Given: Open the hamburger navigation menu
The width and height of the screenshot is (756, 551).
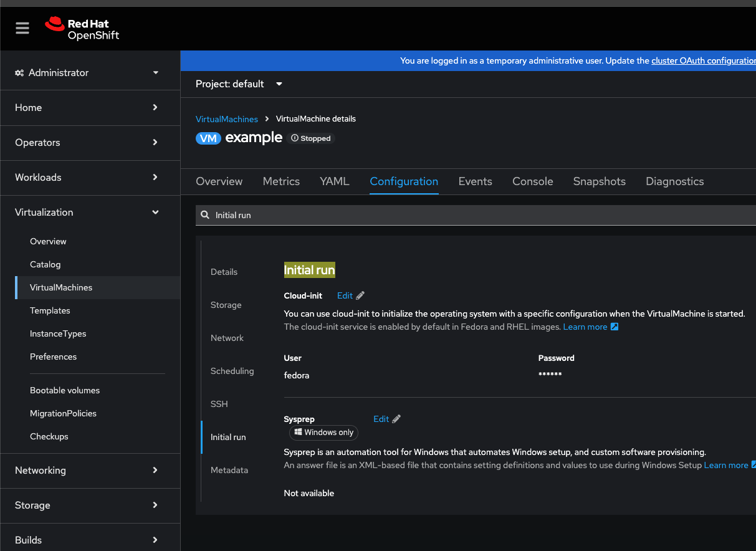Looking at the screenshot, I should click(22, 29).
